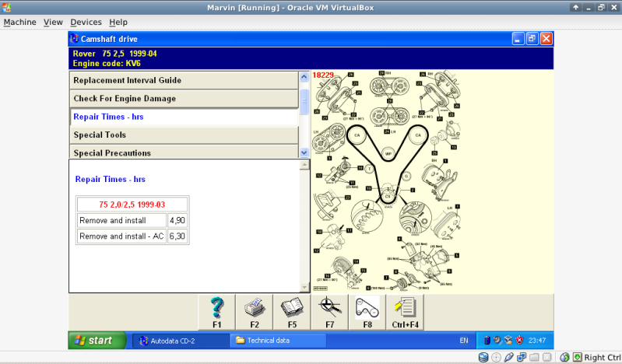Select the Repair Times - hrs section
Viewport: 622px width, 364px height.
[x=184, y=117]
